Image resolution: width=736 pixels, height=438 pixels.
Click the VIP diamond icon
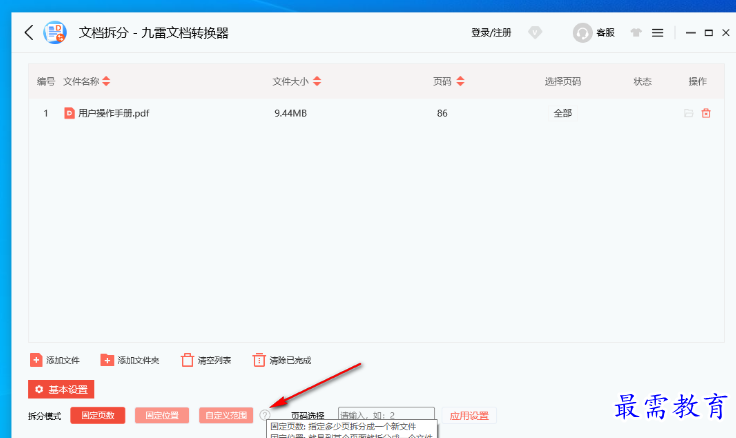pos(535,32)
